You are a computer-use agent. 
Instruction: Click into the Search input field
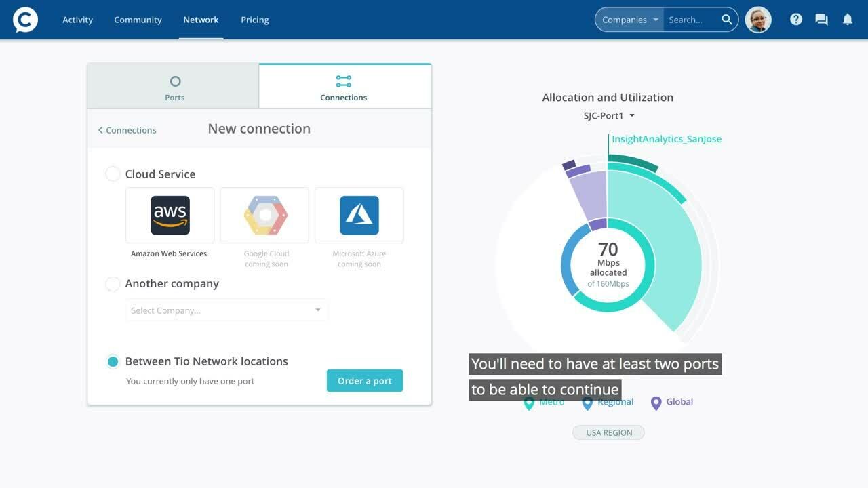pos(690,20)
